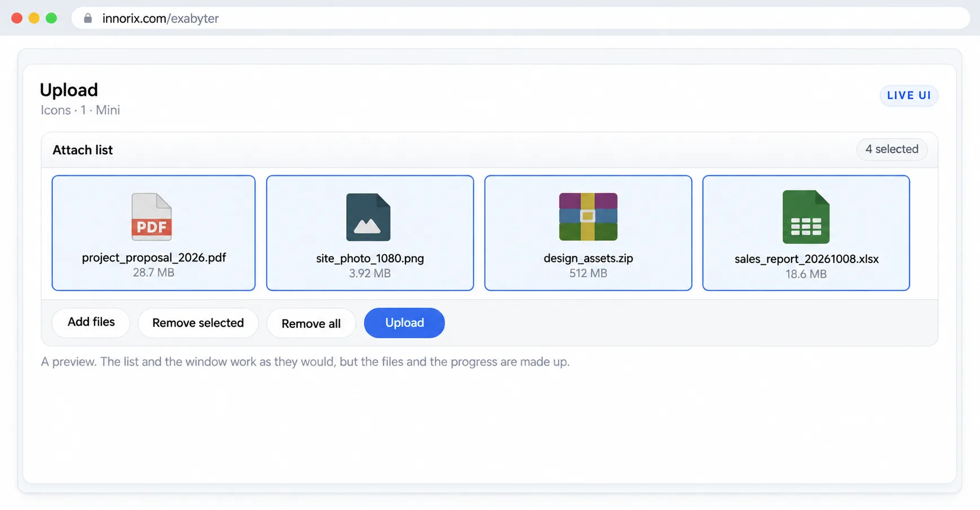Viewport: 980px width, 510px height.
Task: Select the sales_report_20261008.xlsx file name
Action: click(806, 259)
